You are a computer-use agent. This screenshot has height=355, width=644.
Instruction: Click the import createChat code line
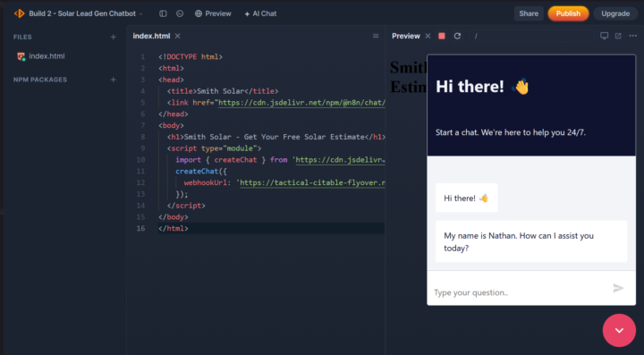click(x=280, y=160)
